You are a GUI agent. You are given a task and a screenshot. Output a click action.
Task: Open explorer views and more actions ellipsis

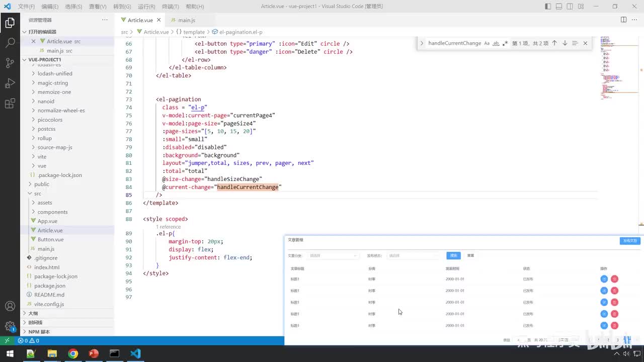[105, 20]
